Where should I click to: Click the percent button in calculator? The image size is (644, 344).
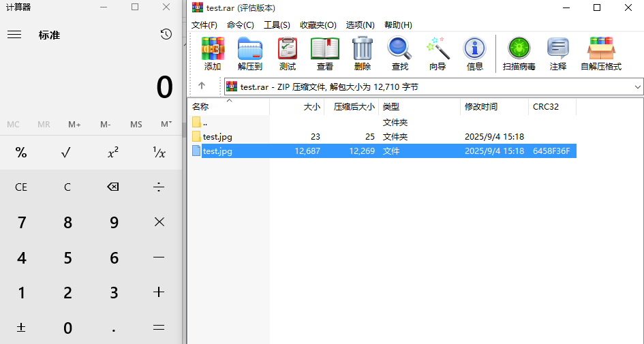(x=21, y=153)
